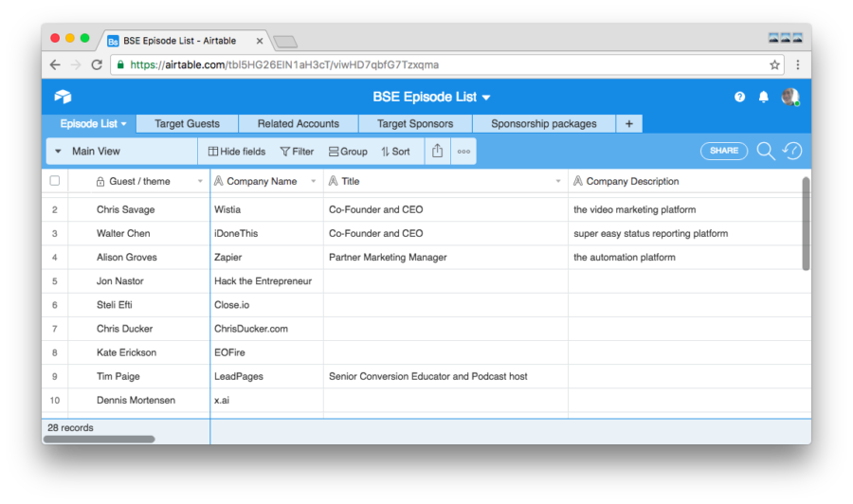The height and width of the screenshot is (504, 853).
Task: Click the Filter button
Action: pos(297,152)
